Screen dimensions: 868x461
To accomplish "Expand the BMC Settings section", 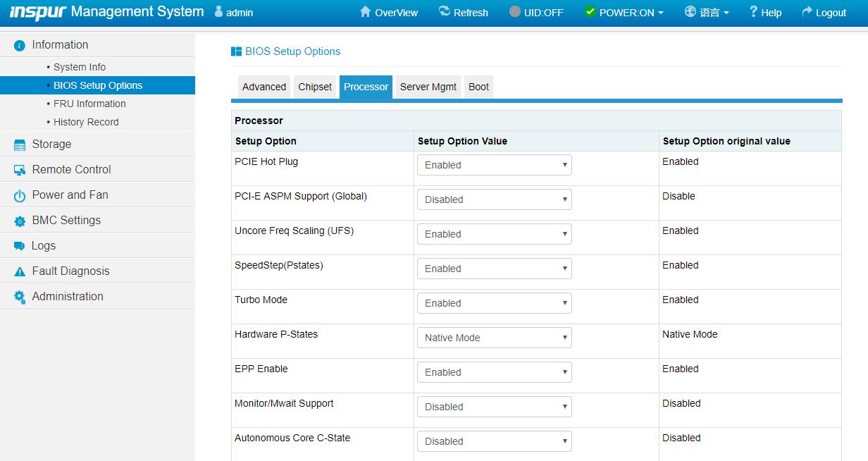I will coord(97,220).
